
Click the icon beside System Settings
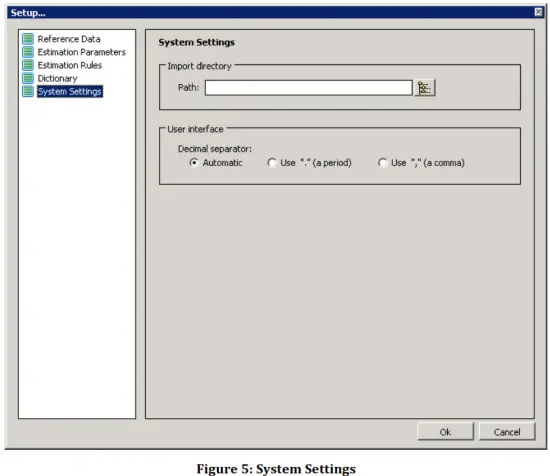(28, 91)
